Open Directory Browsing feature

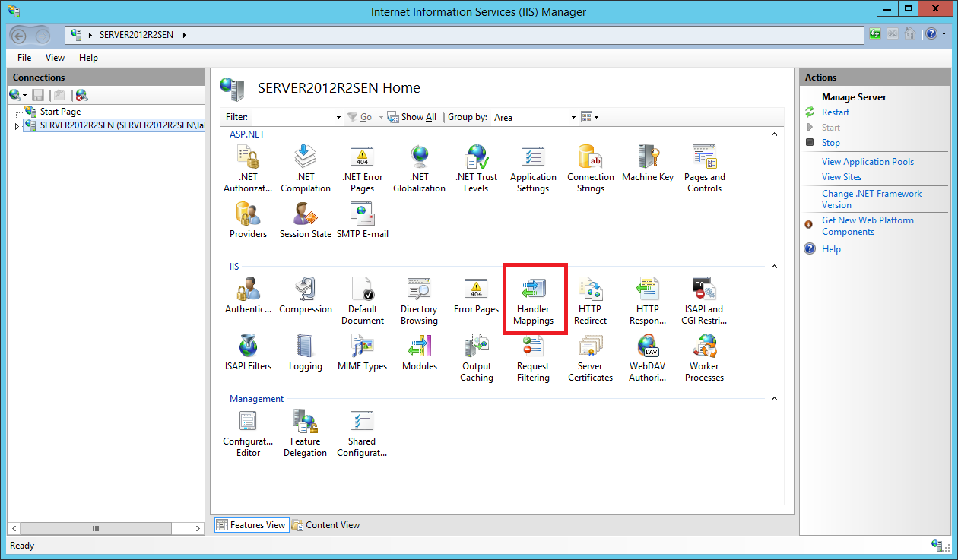pos(419,301)
